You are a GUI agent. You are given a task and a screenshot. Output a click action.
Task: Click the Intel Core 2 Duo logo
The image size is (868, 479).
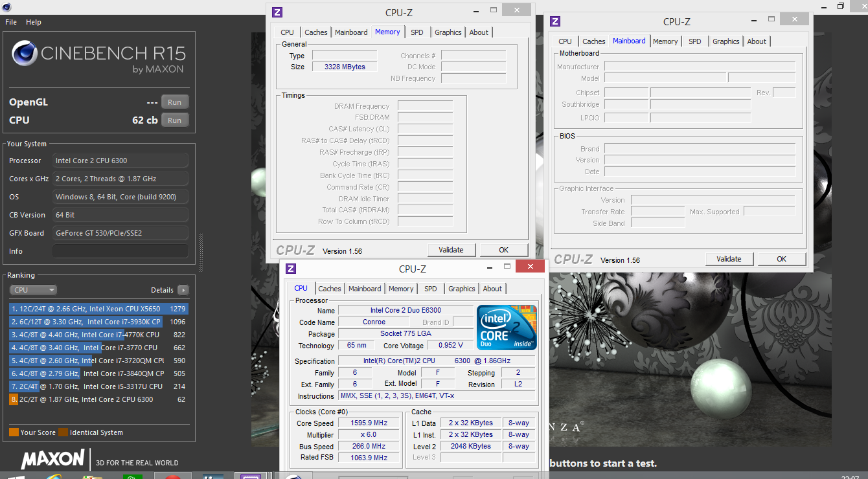[507, 328]
